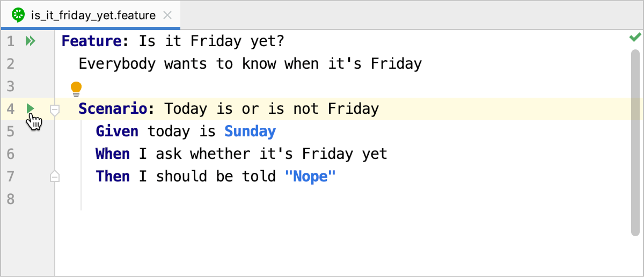Click line number 2 in the gutter
Image resolution: width=644 pixels, height=277 pixels.
coord(11,64)
